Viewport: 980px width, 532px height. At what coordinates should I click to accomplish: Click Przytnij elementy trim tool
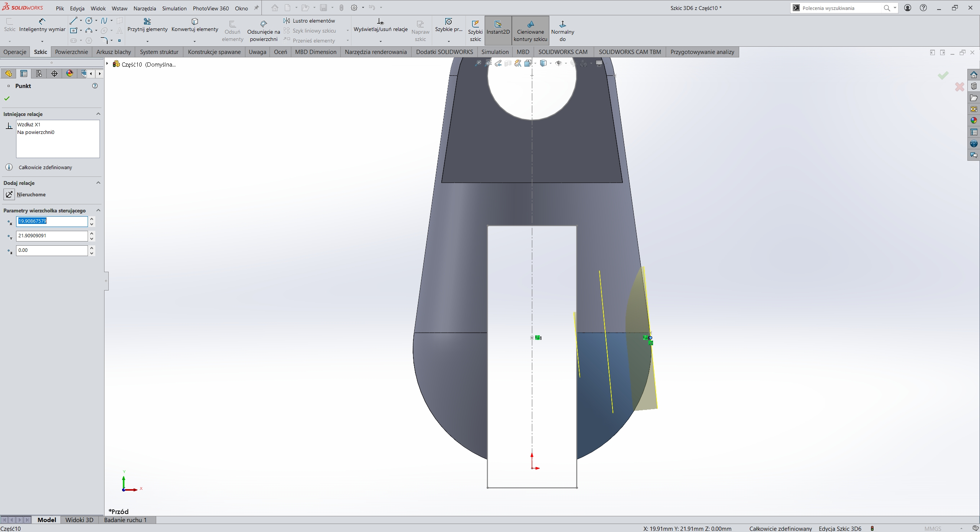[147, 25]
